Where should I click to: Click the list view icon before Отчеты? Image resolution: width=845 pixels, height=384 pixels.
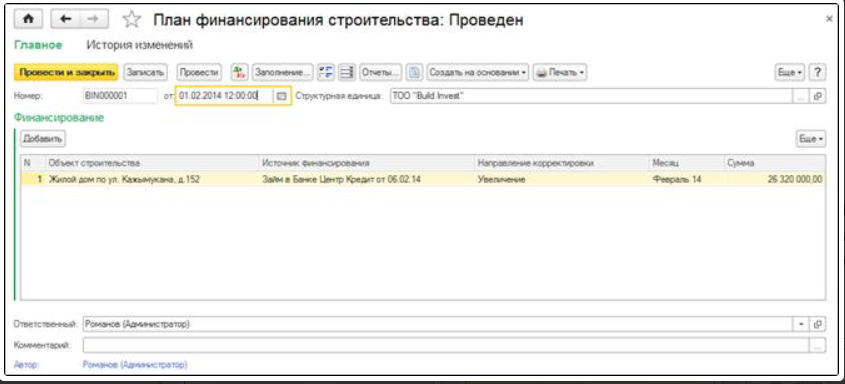point(348,72)
